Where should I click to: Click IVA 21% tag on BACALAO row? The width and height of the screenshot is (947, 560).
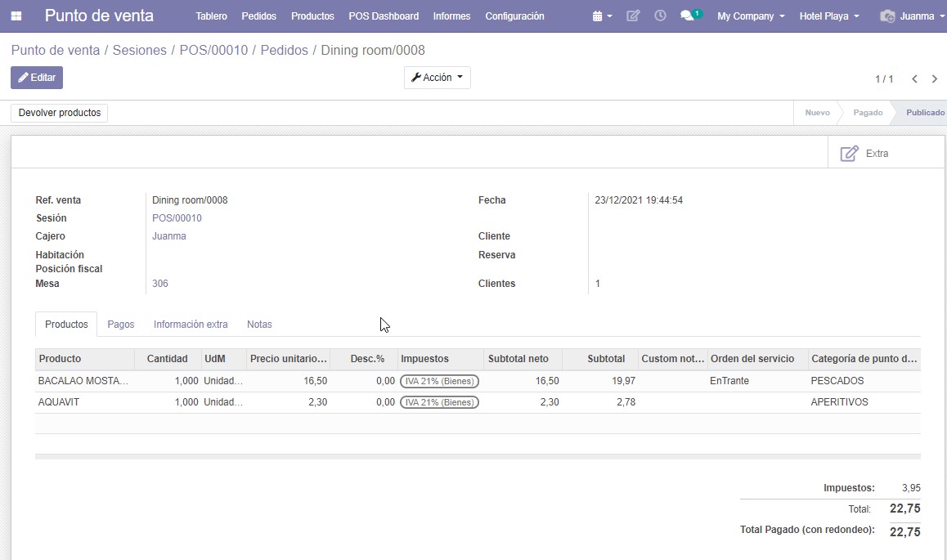pyautogui.click(x=440, y=381)
